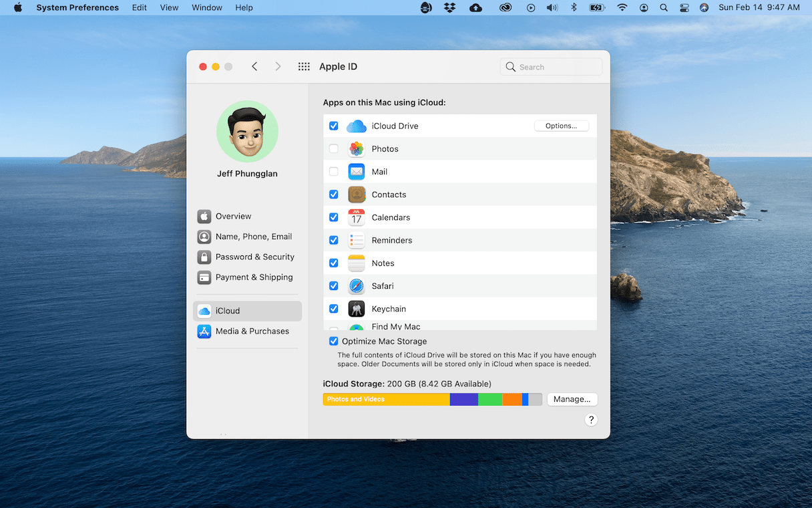812x508 pixels.
Task: Click the yellow Photos and Videos storage segment
Action: click(387, 399)
